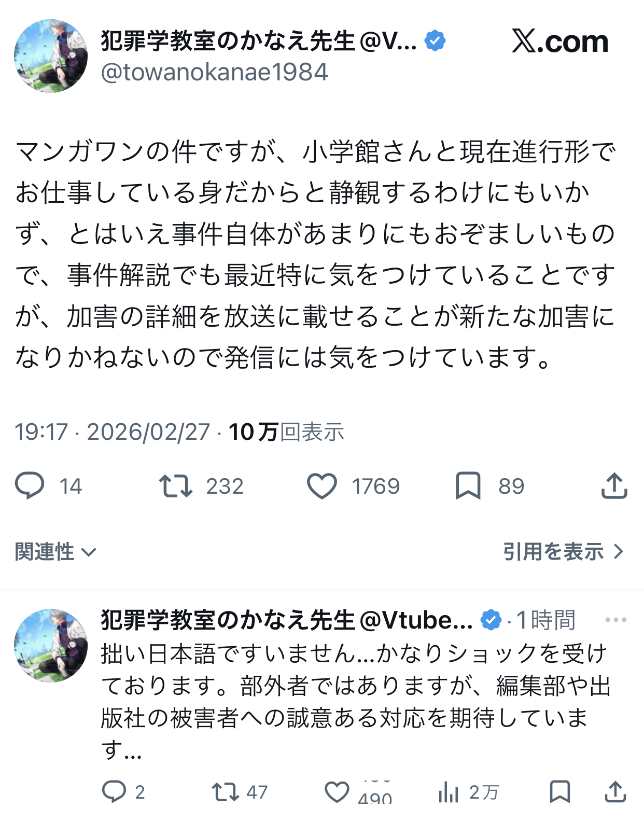This screenshot has width=644, height=822.
Task: Open the 関連性 sort dropdown
Action: (55, 552)
